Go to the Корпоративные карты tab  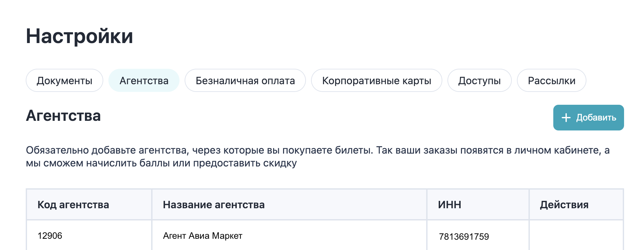tap(376, 81)
